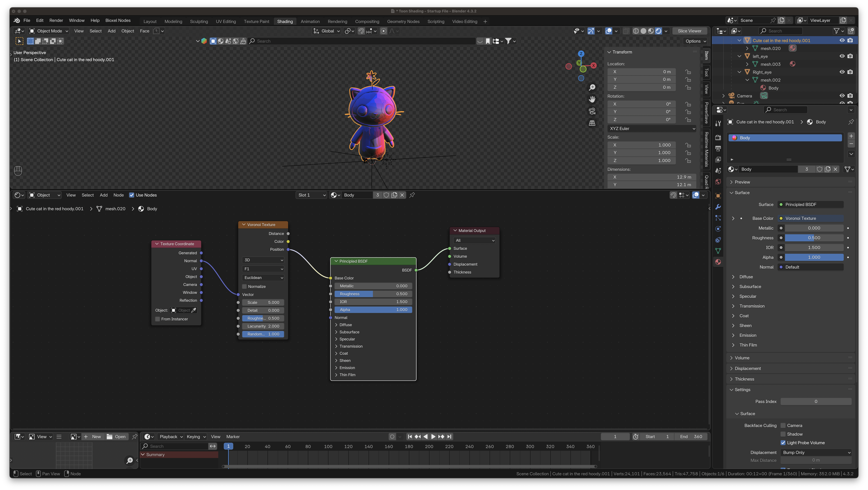Switch to the Animation workspace tab

310,22
